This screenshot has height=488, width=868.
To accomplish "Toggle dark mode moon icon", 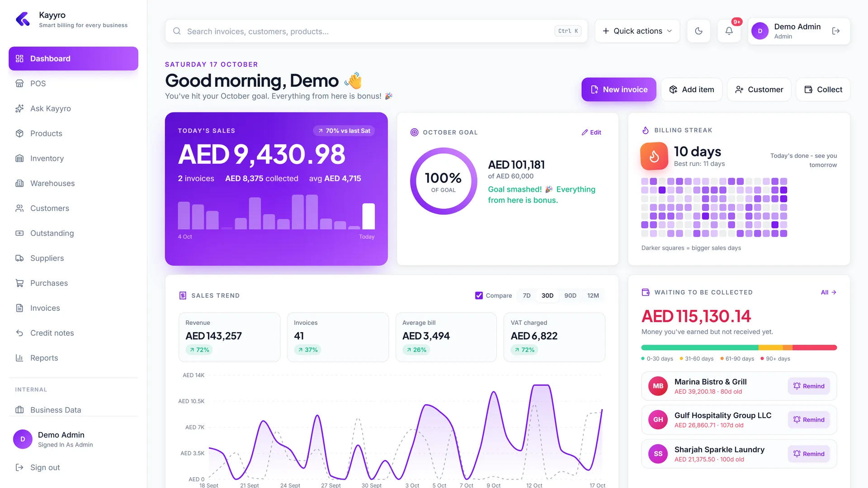I will click(698, 31).
